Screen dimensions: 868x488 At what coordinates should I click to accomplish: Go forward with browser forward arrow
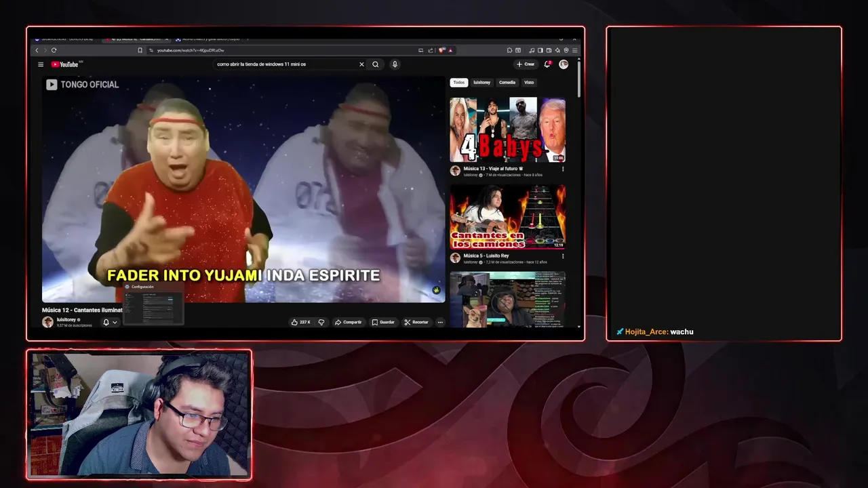45,50
